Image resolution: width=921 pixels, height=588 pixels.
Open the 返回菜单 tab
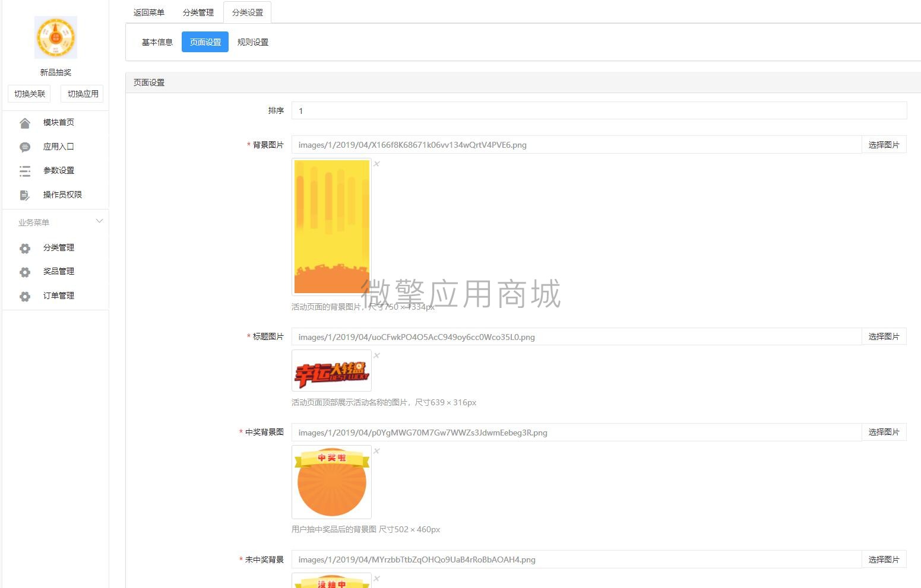point(149,12)
